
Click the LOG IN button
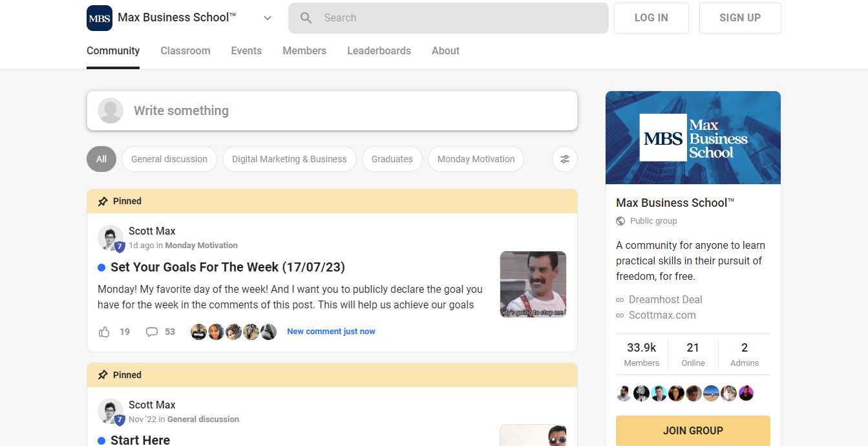(x=651, y=18)
